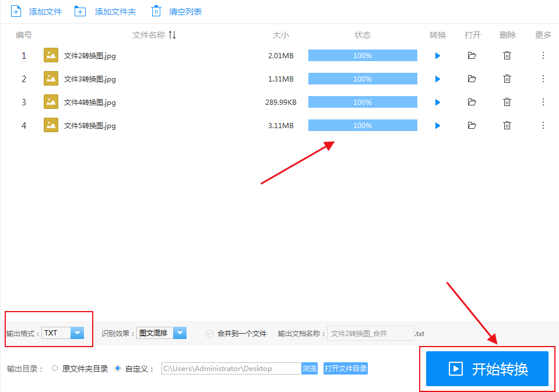This screenshot has width=559, height=392.
Task: Click the Add File (添加文件) icon
Action: coord(16,12)
